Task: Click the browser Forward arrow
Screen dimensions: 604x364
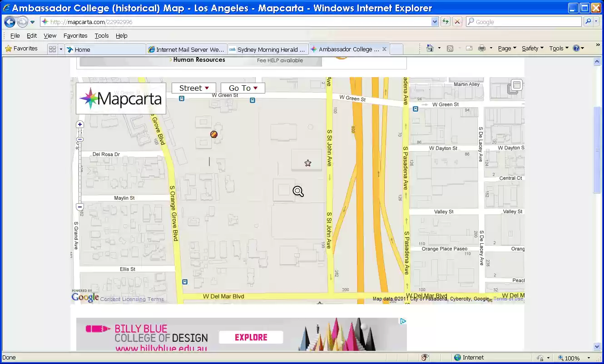Action: [x=22, y=22]
